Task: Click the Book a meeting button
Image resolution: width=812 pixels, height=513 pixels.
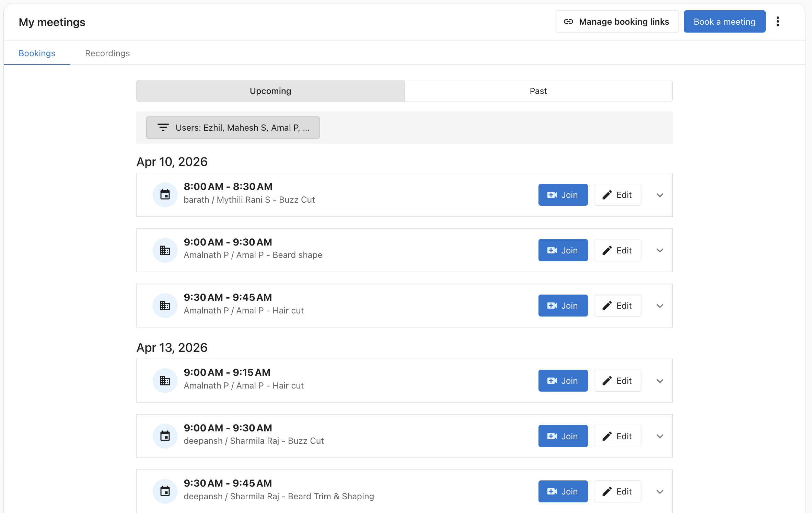Action: (x=724, y=21)
